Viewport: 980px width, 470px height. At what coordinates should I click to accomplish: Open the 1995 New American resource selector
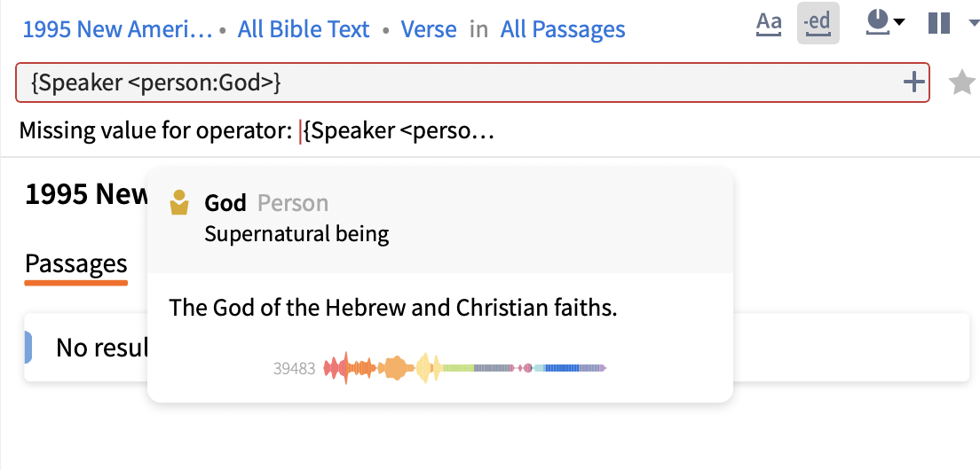[x=117, y=29]
